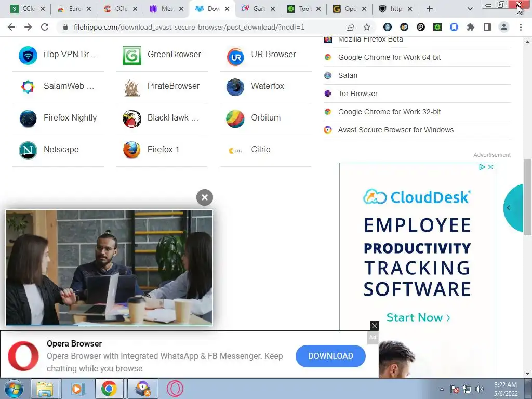Bookmark this page with the star icon

point(367,27)
